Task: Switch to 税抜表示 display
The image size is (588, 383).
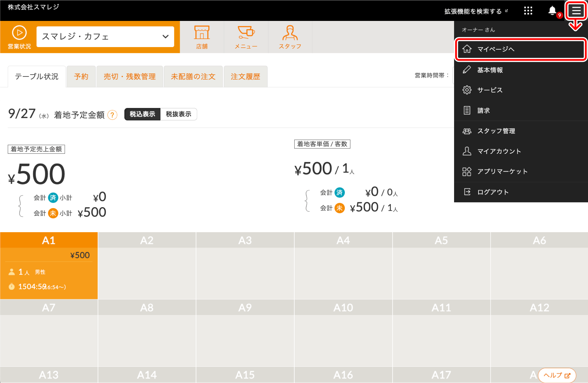Action: (178, 114)
